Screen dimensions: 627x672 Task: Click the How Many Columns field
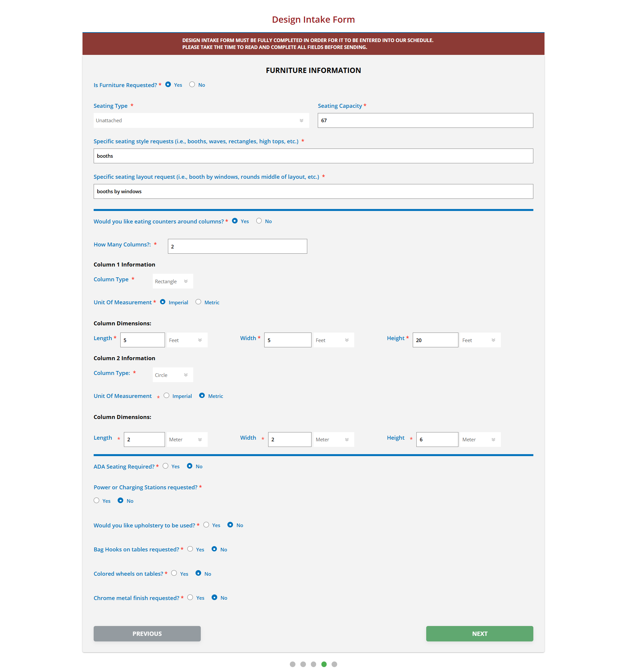tap(237, 246)
